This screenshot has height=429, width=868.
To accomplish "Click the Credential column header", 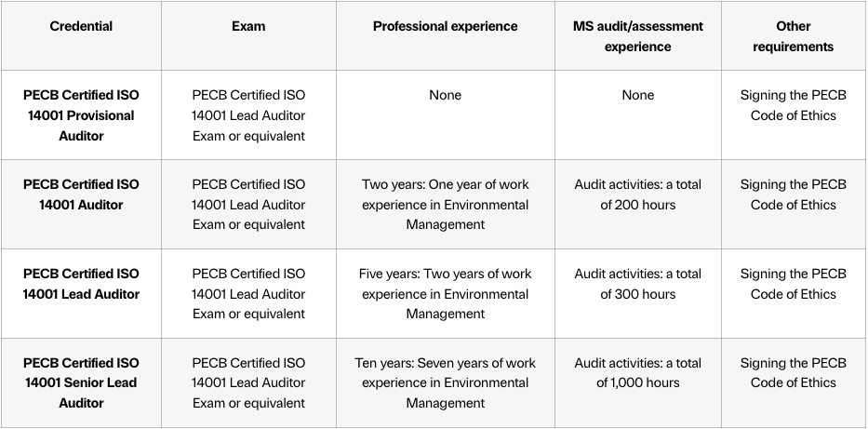I will pos(81,27).
